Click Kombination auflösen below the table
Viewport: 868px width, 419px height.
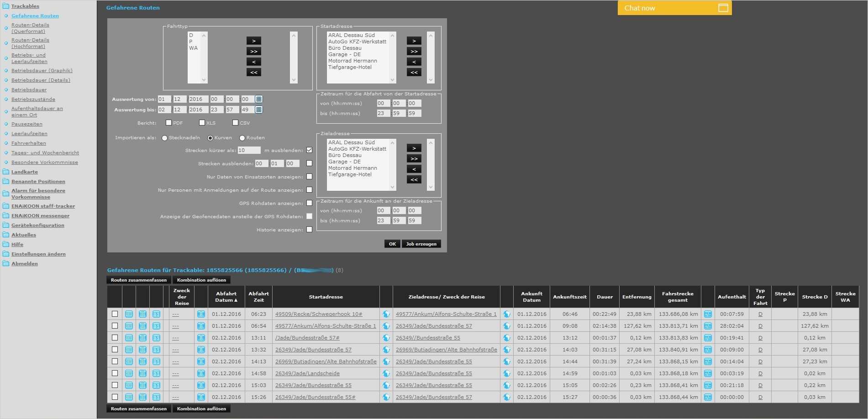point(201,409)
